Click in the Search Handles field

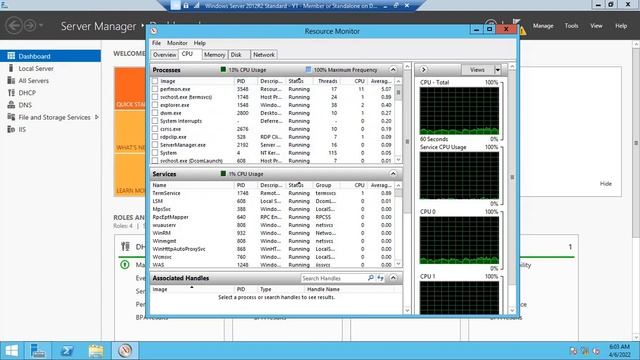tap(333, 278)
